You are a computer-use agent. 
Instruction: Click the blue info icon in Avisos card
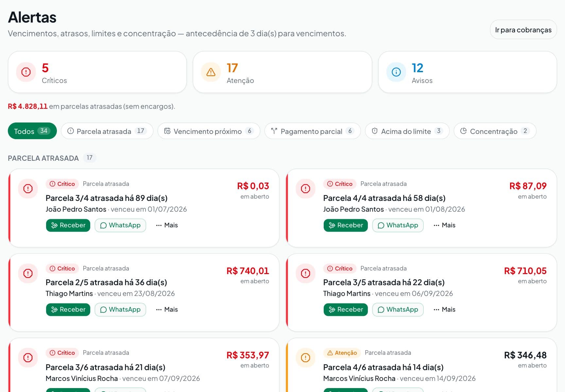[x=396, y=72]
